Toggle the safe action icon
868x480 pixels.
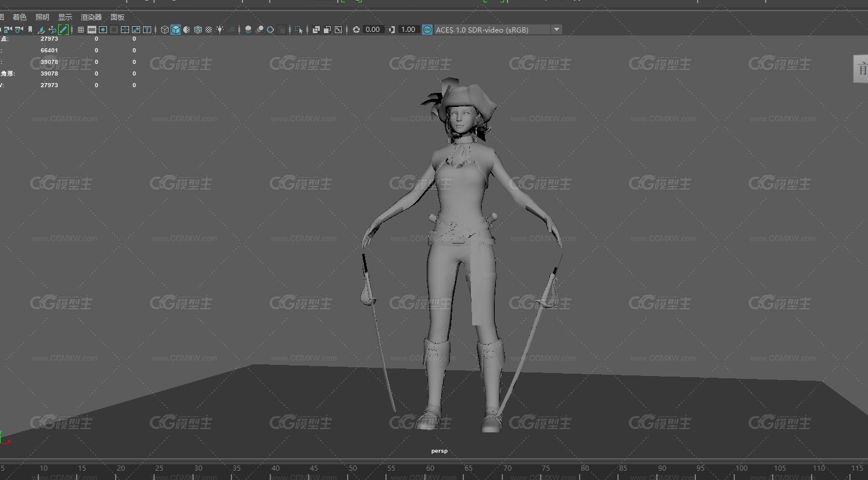point(136,30)
